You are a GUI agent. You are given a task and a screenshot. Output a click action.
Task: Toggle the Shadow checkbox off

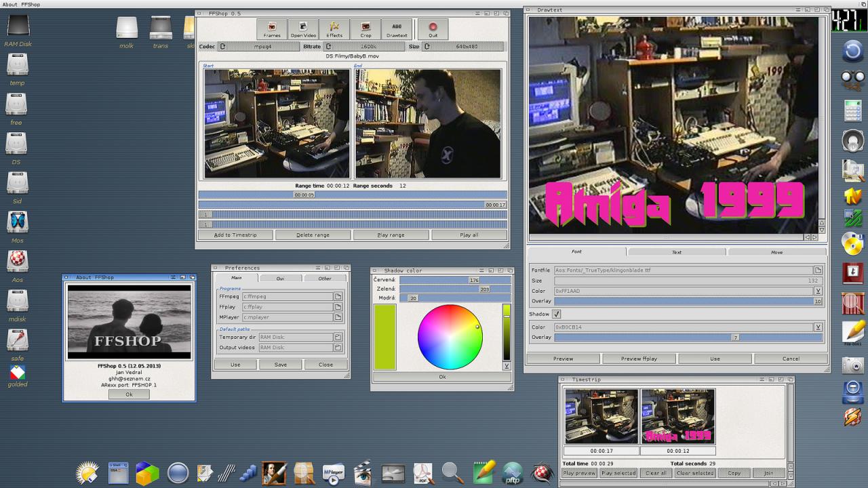pyautogui.click(x=557, y=314)
